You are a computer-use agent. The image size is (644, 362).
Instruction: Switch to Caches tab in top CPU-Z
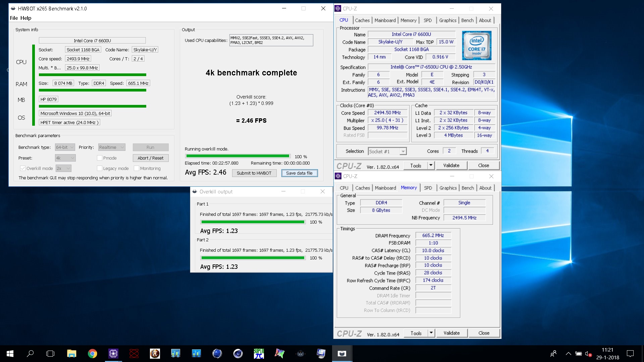click(362, 20)
